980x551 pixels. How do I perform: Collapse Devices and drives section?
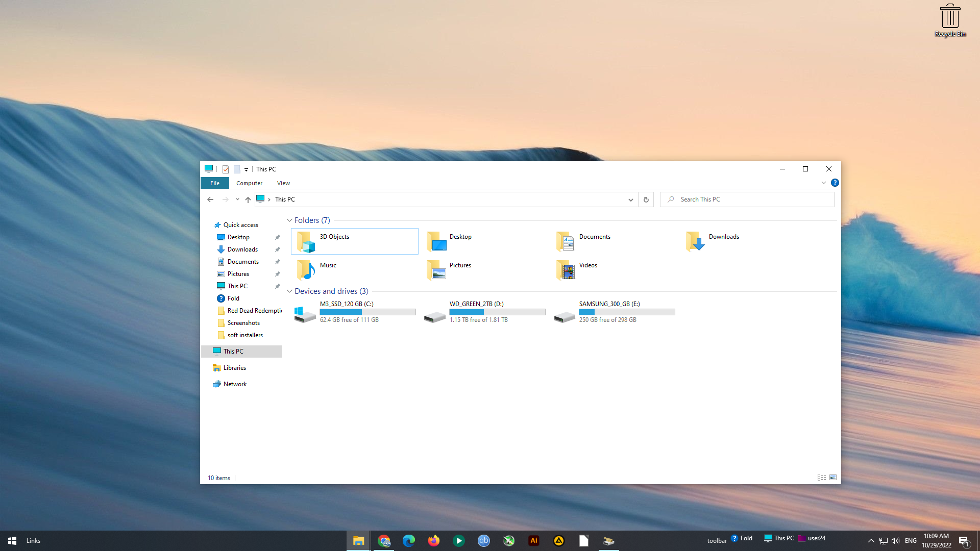pyautogui.click(x=289, y=291)
